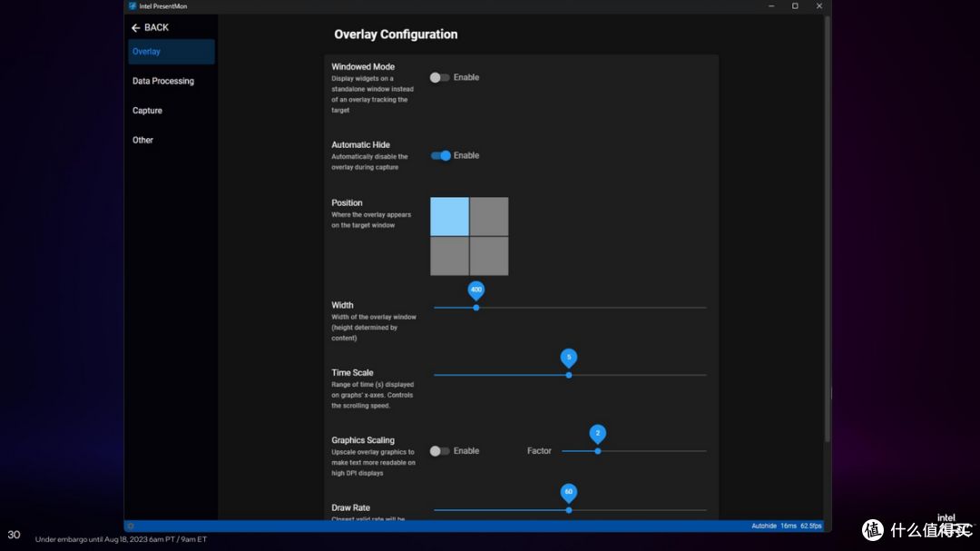
Task: Click the BACK arrow button
Action: (150, 27)
